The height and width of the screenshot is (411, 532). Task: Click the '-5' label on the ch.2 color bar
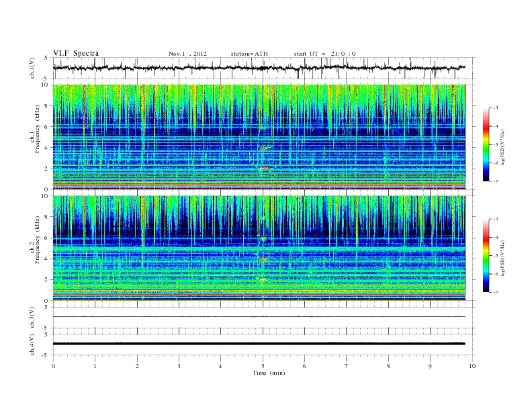pos(495,256)
